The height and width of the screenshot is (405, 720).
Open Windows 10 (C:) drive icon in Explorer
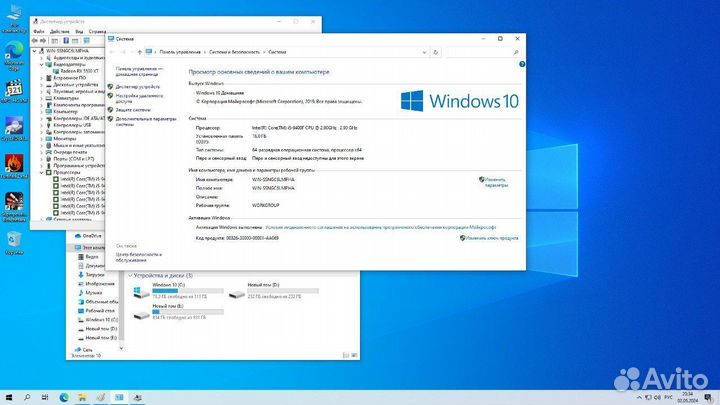coord(141,292)
